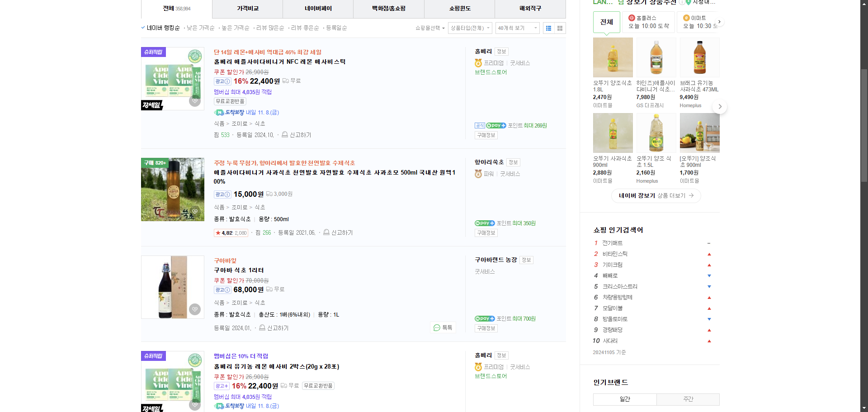Open product title 홀베리 애플사이다비니거 NFC 레몬 애사비스틱
Viewport: 868px width, 412px height.
tap(279, 62)
